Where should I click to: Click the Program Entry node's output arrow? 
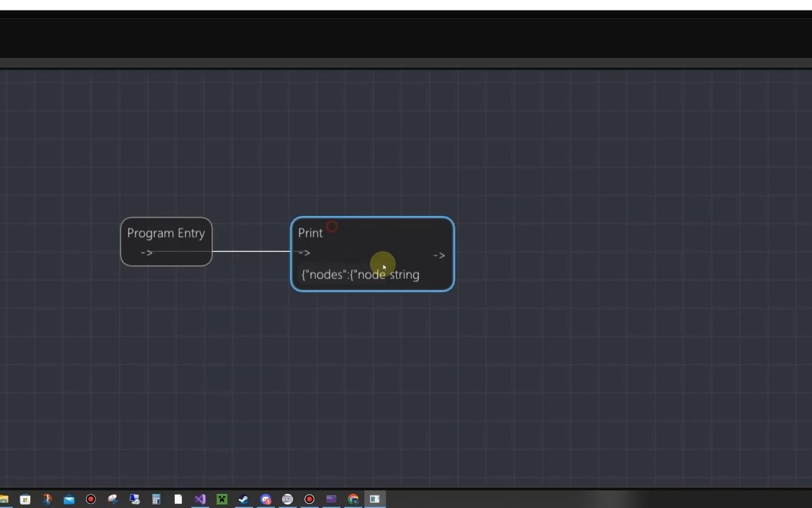[x=147, y=253]
